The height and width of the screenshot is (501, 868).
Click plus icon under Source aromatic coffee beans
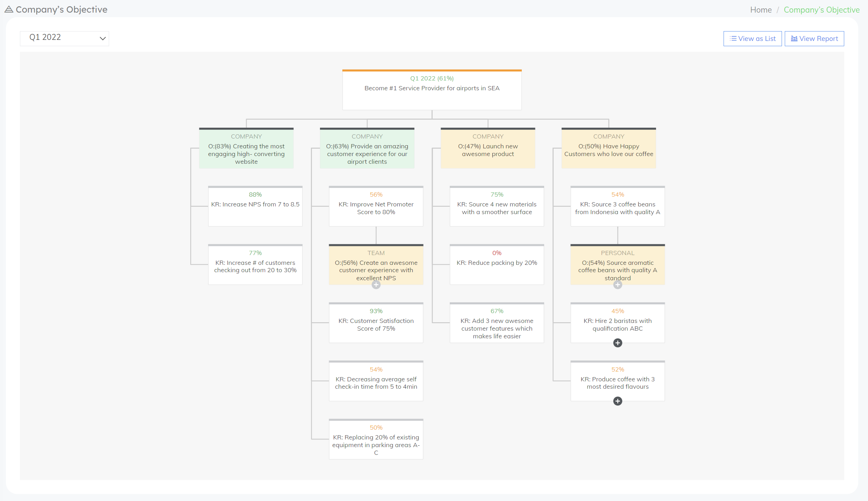[x=618, y=285]
